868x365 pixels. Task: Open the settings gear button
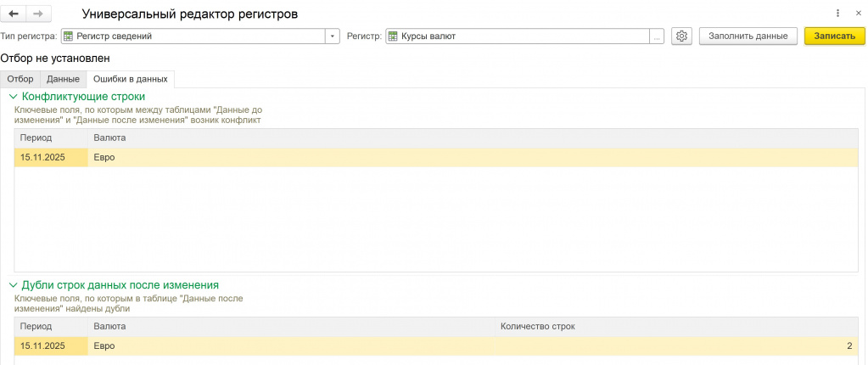pyautogui.click(x=681, y=36)
